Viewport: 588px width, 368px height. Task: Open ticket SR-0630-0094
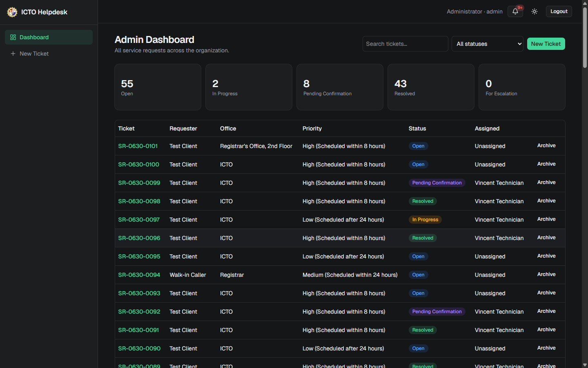[x=139, y=275]
